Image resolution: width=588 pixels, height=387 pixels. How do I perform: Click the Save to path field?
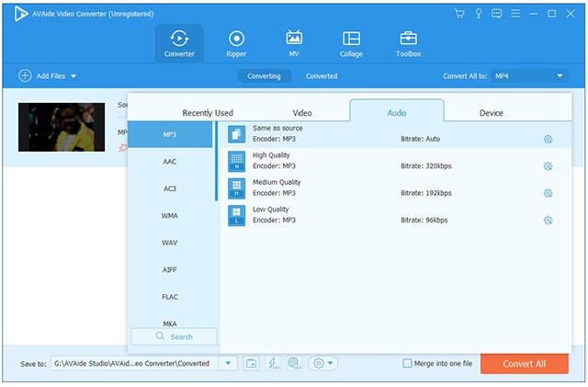[135, 363]
